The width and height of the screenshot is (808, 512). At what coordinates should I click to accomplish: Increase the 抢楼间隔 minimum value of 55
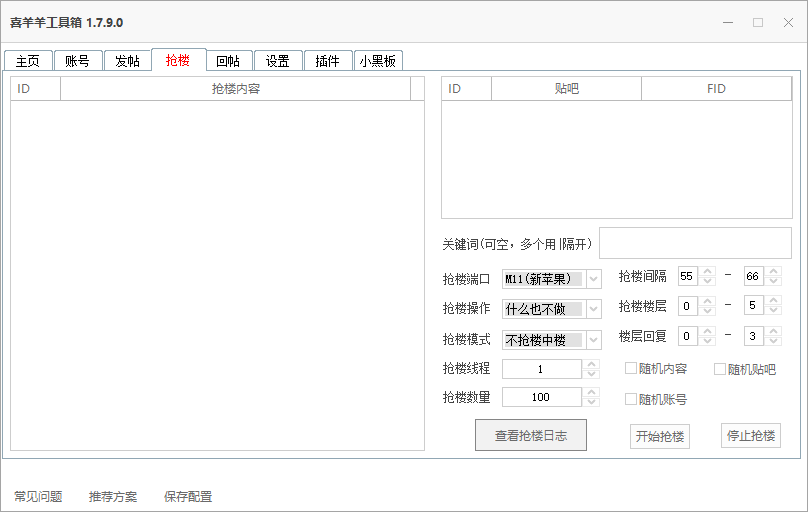pos(707,271)
